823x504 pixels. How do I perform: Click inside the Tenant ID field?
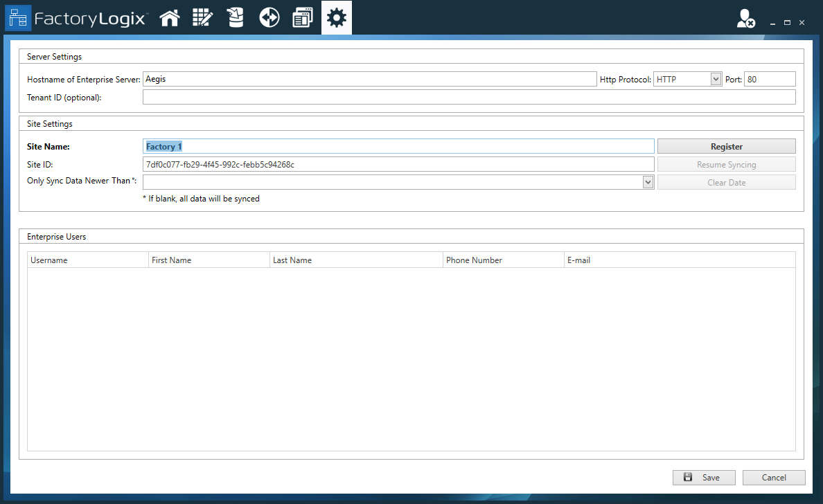tap(468, 97)
